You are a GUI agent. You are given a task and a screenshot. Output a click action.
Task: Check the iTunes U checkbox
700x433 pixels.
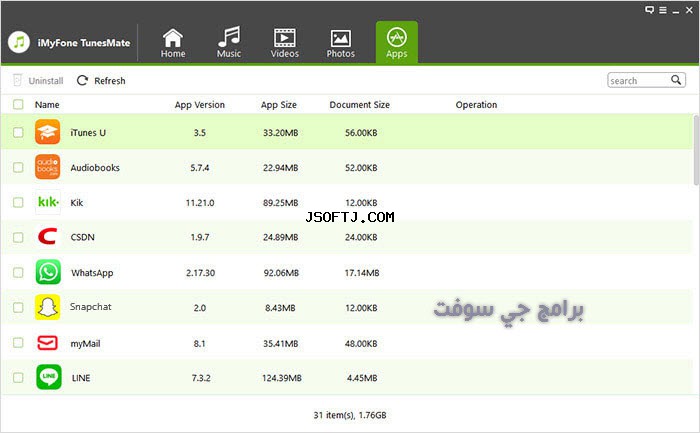18,133
